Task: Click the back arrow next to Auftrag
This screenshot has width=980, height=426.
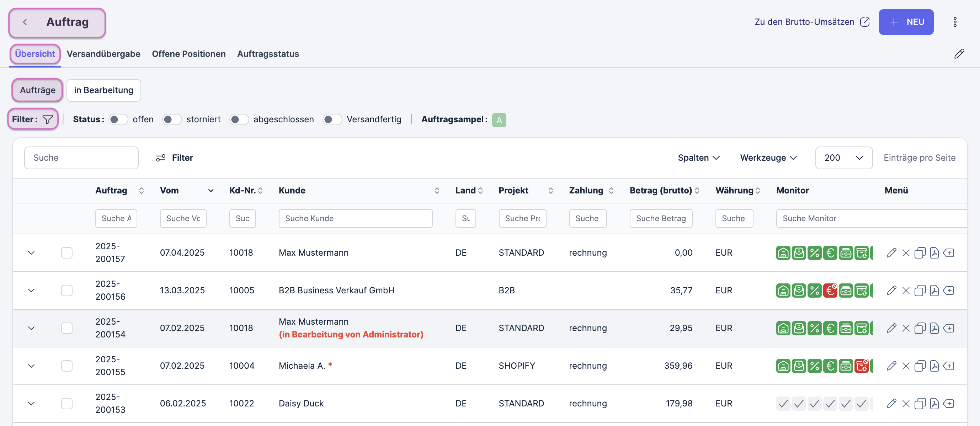Action: [25, 22]
